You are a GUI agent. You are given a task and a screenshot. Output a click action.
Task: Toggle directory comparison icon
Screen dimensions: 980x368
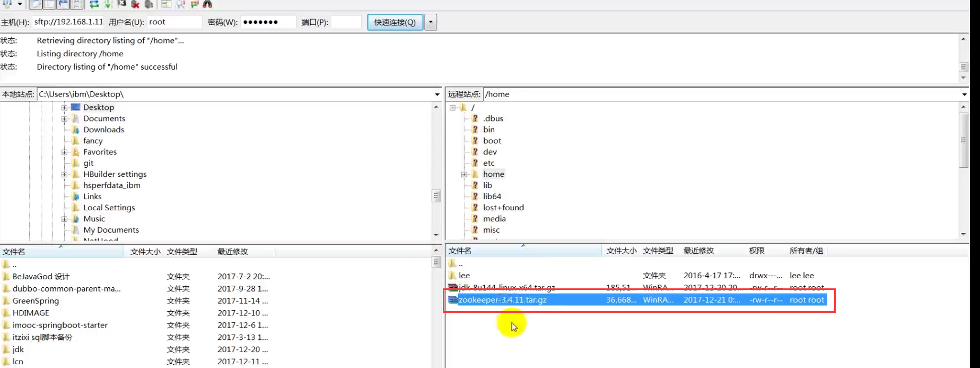pos(180,4)
